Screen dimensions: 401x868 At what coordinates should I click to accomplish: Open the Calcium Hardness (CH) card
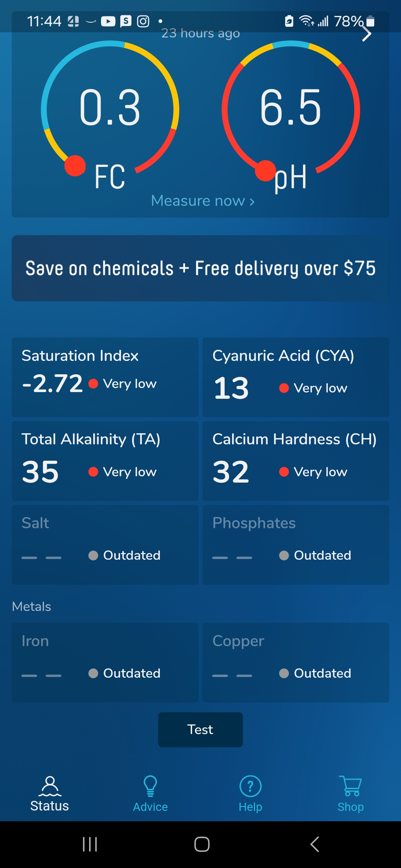coord(296,461)
